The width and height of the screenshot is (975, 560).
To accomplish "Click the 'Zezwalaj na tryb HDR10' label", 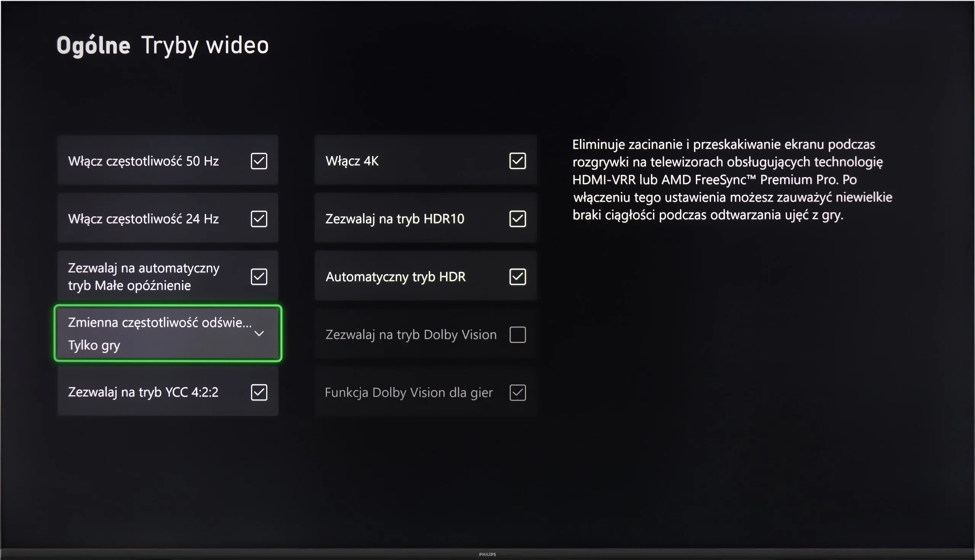I will [395, 219].
